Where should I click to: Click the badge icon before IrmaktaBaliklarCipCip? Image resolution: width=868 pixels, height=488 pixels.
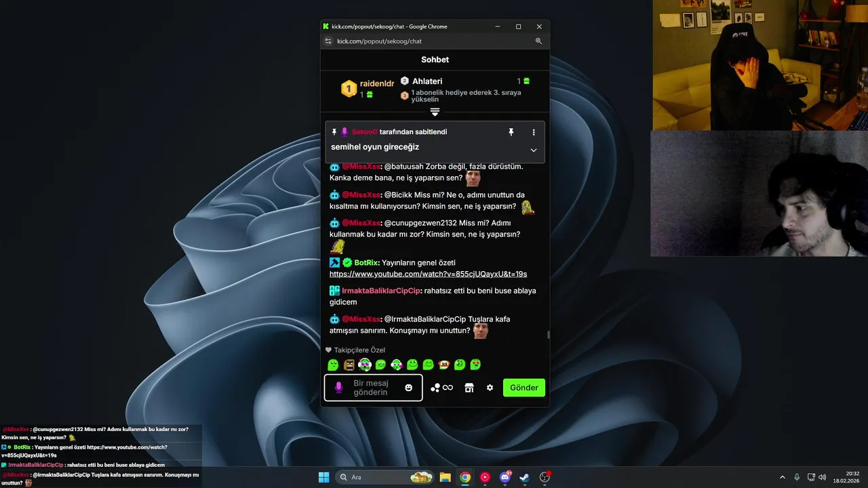click(x=334, y=291)
